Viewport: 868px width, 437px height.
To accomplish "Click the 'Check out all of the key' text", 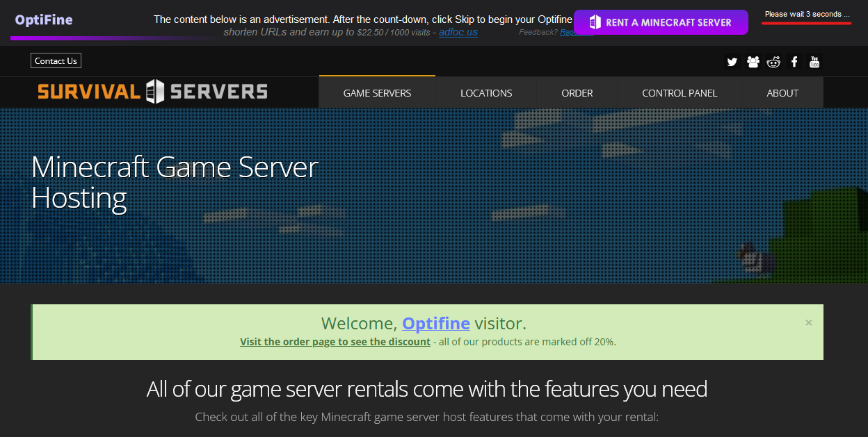I will 426,418.
